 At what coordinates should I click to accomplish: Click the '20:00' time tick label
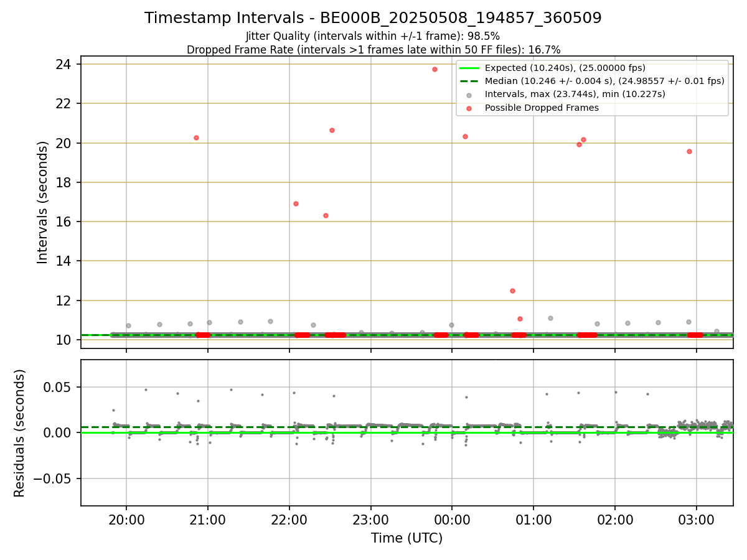coord(126,521)
